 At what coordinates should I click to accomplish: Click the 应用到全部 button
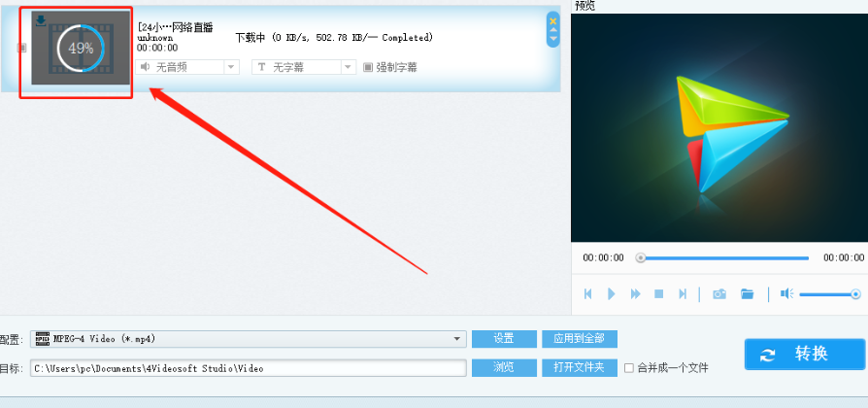point(580,339)
